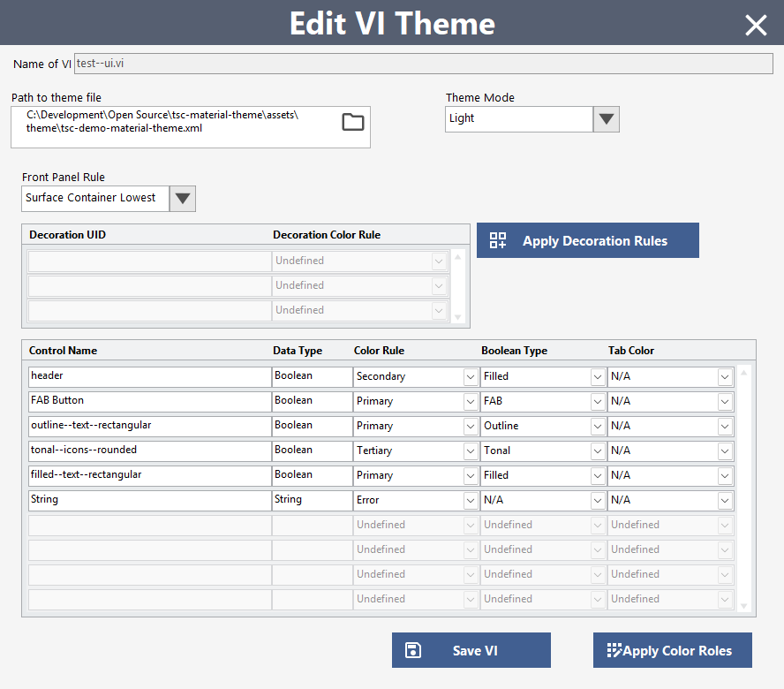The width and height of the screenshot is (784, 689).
Task: Click the Path to theme file field
Action: click(177, 122)
